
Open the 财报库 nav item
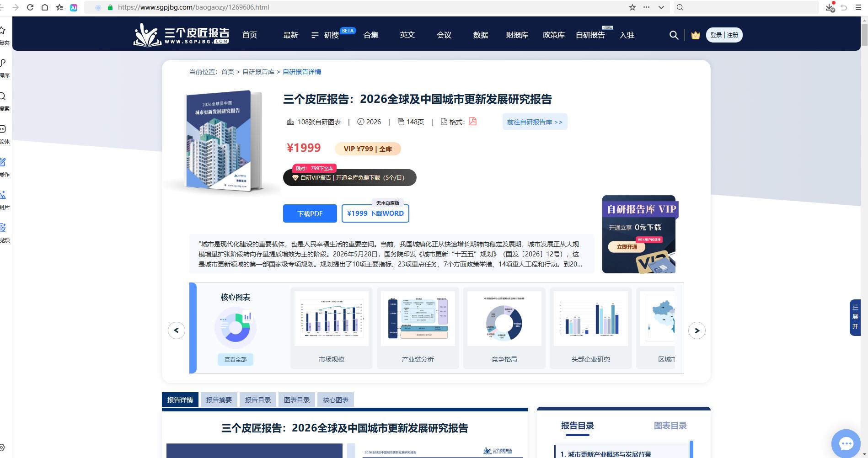(x=517, y=35)
